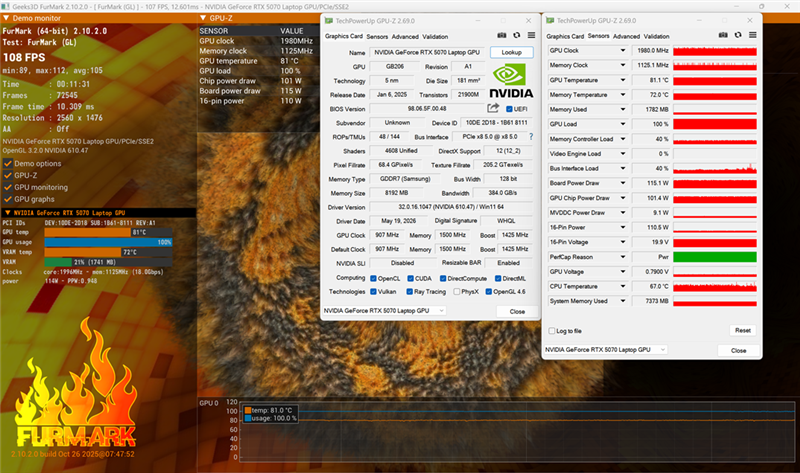Toggle OpenGL 4.6 checkbox
Image resolution: width=800 pixels, height=473 pixels.
click(x=489, y=292)
